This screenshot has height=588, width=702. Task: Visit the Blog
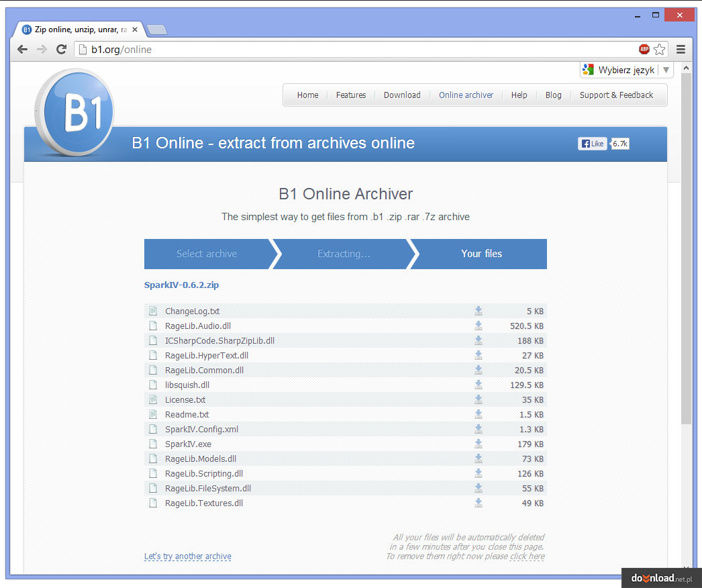[x=554, y=95]
